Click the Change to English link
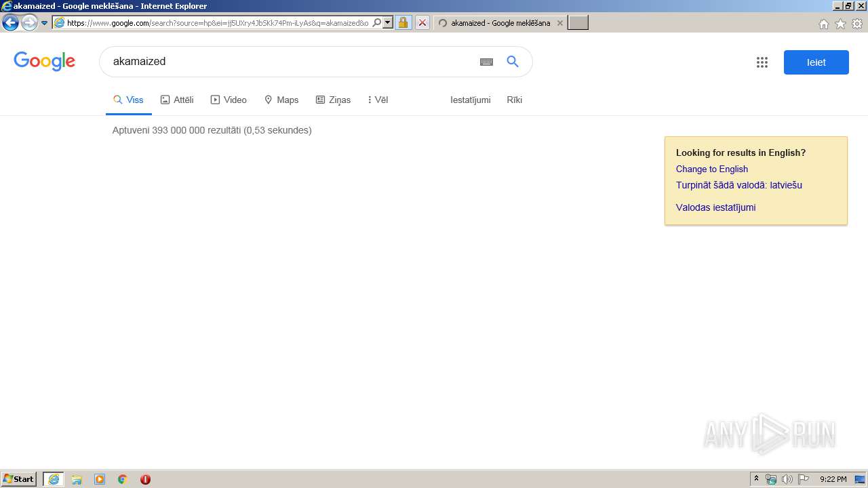This screenshot has width=868, height=488. pyautogui.click(x=712, y=169)
